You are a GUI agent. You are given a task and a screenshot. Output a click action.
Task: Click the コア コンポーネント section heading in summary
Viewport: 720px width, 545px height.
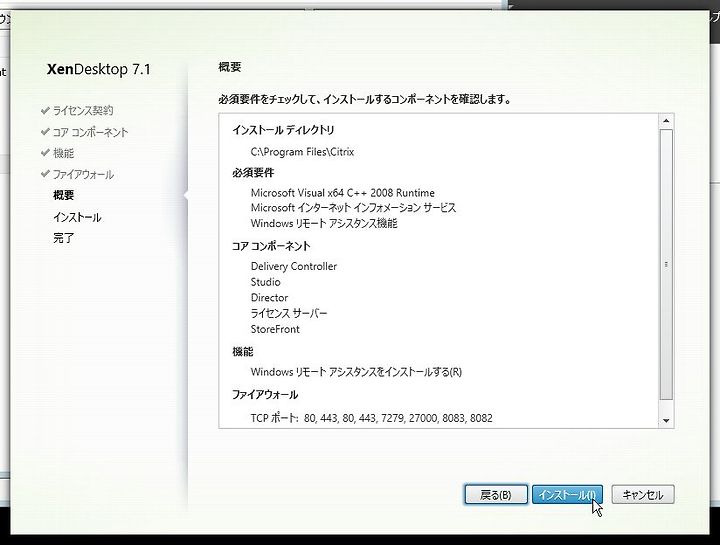[x=271, y=246]
